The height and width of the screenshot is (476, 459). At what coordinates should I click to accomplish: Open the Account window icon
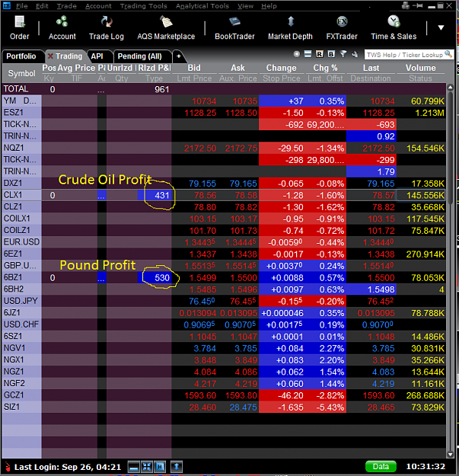[62, 27]
